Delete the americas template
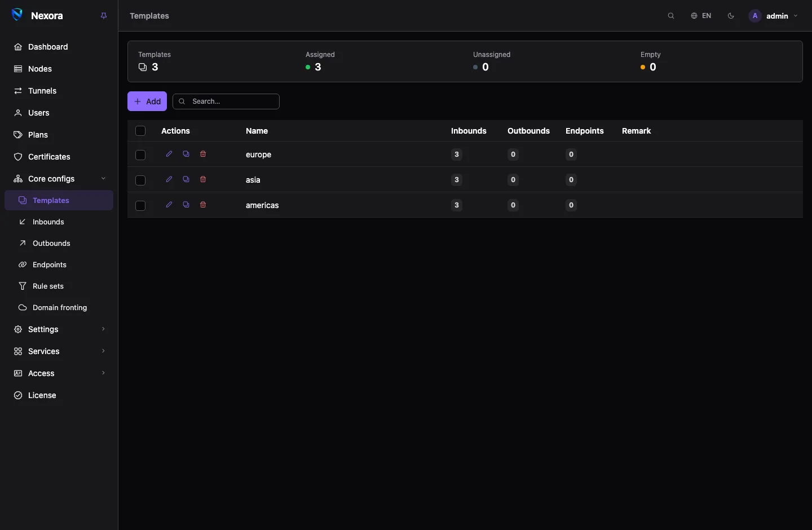812x530 pixels. pos(203,205)
